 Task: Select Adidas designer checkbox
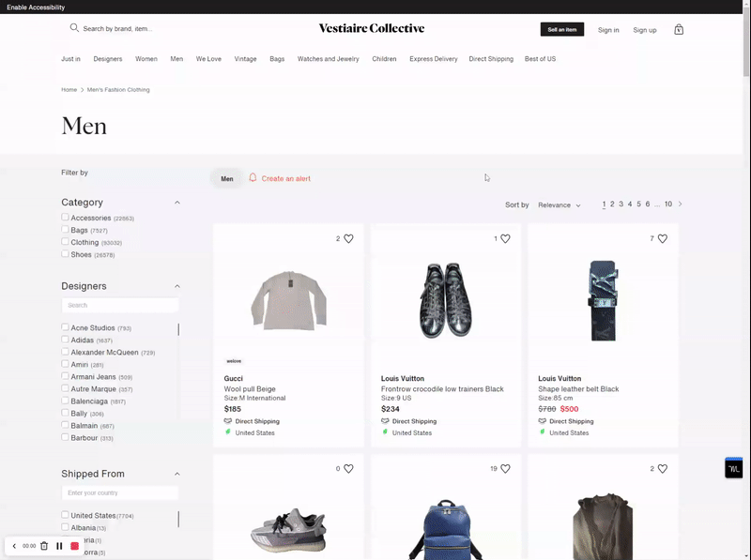[65, 340]
